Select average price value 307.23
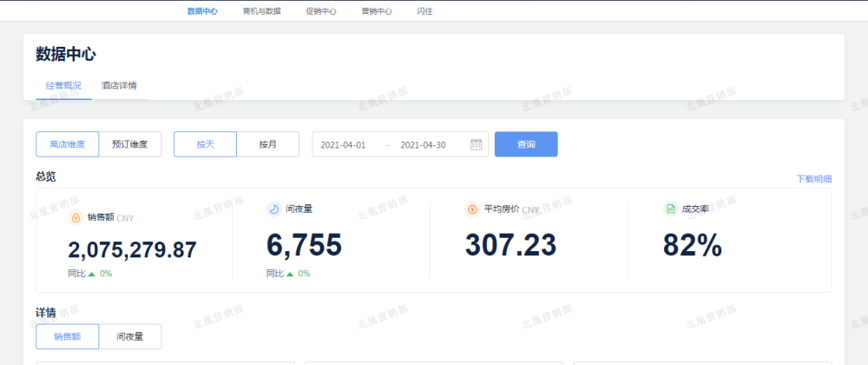This screenshot has width=868, height=365. 510,245
